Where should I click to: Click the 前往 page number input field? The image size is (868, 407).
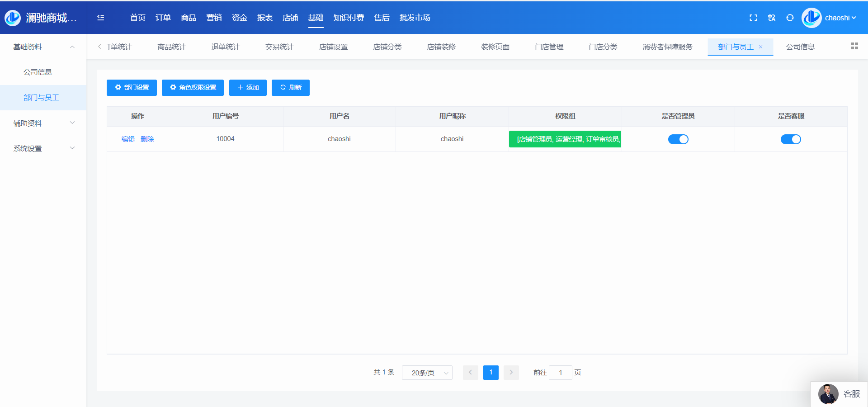(560, 373)
